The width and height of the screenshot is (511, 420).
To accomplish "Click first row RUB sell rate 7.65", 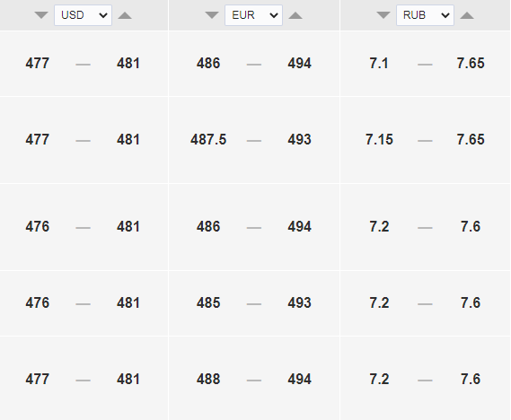I will pyautogui.click(x=471, y=63).
